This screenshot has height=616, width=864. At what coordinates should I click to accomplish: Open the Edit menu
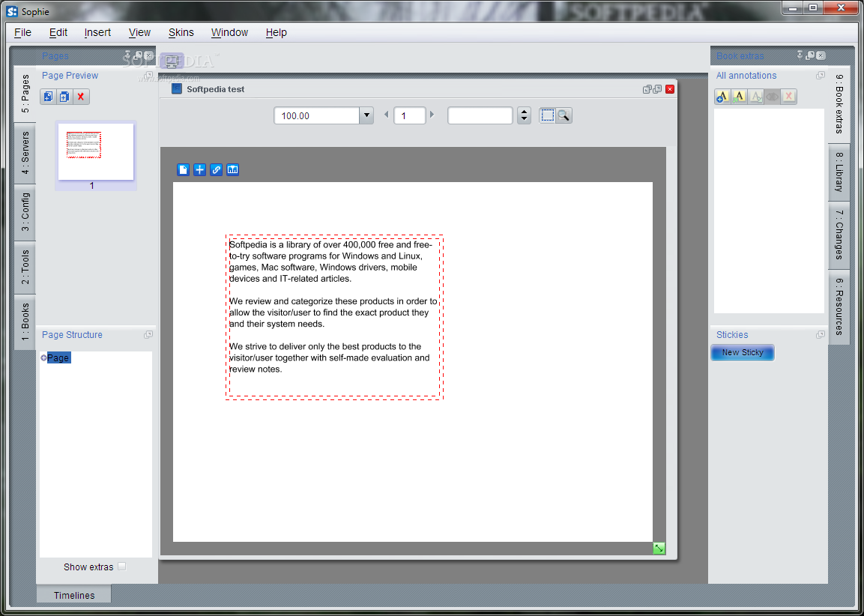point(58,32)
